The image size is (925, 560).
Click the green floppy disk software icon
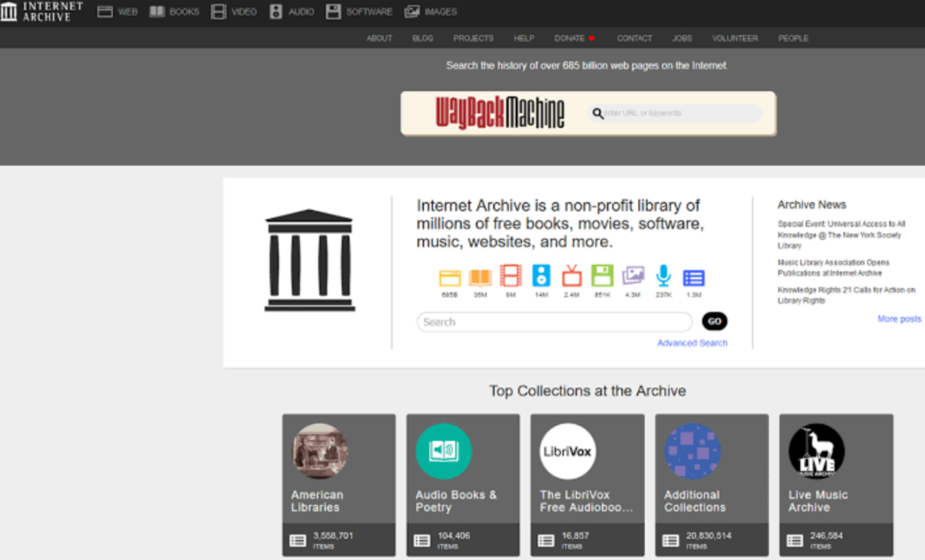[602, 276]
